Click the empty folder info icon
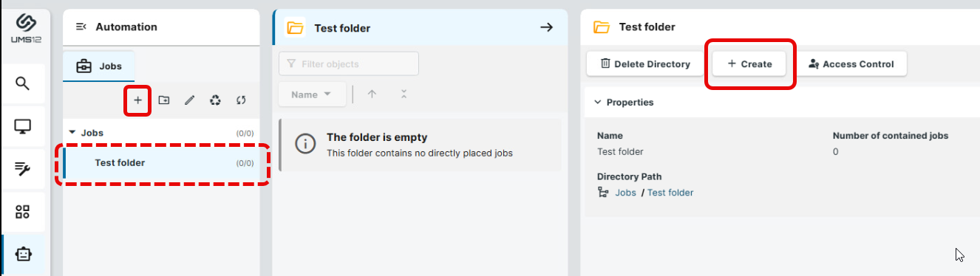This screenshot has height=276, width=980. [x=305, y=144]
